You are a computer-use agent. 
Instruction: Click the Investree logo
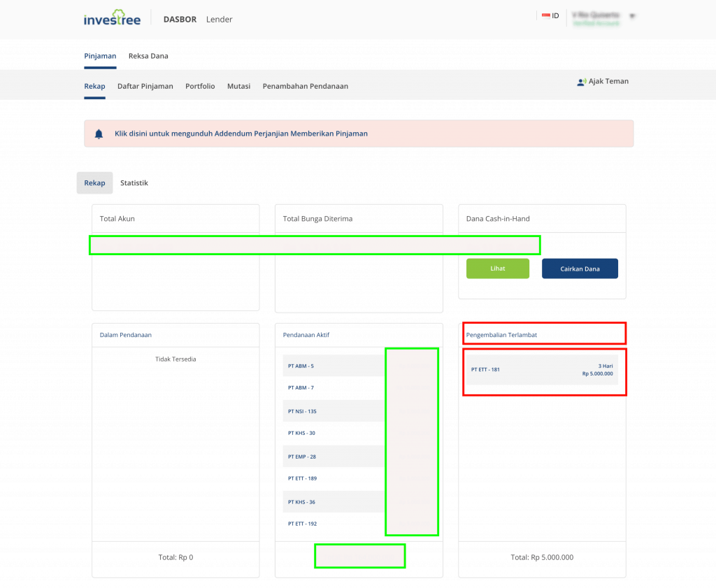(112, 19)
